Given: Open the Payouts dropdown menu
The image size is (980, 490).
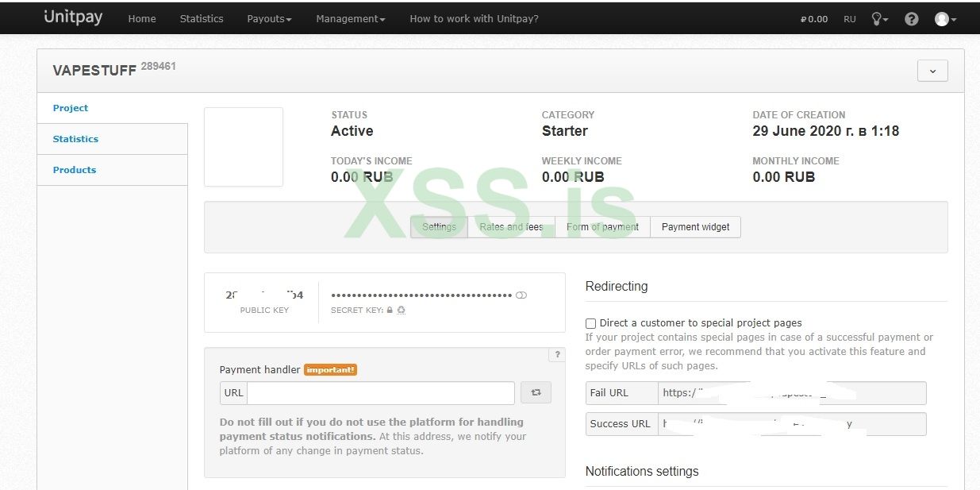Looking at the screenshot, I should (x=269, y=19).
